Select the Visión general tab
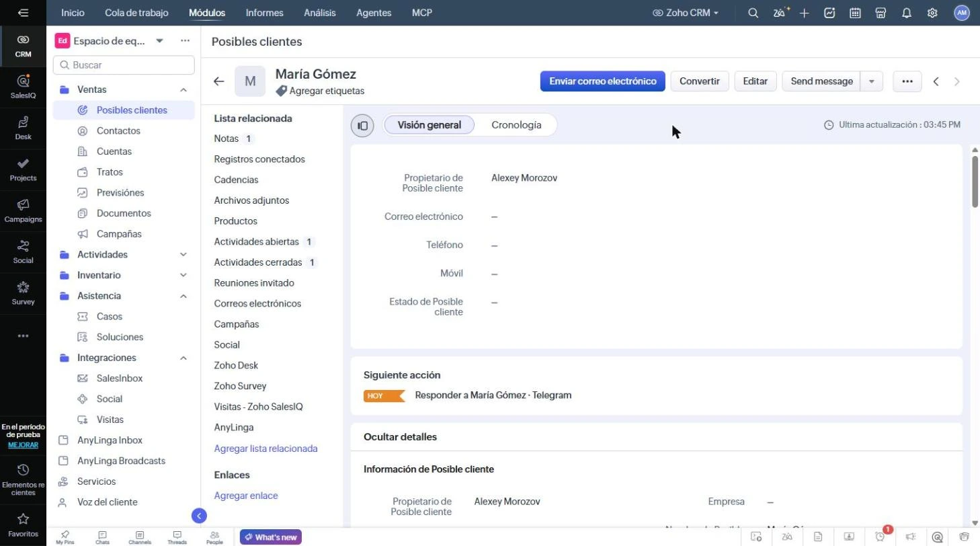The width and height of the screenshot is (980, 546). 429,125
